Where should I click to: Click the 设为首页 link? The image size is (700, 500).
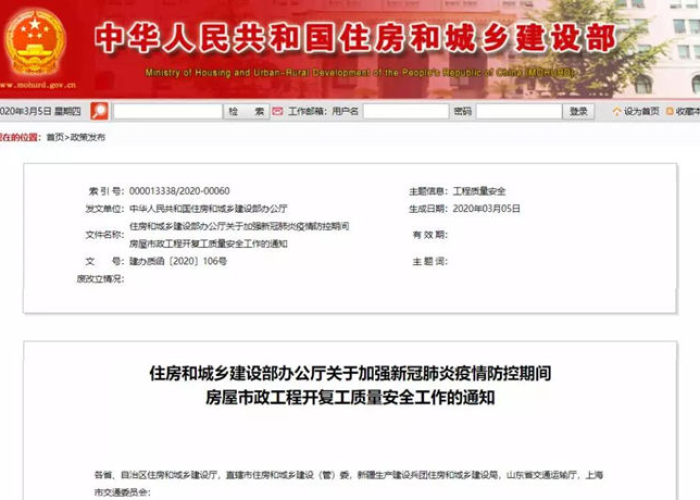click(x=641, y=111)
